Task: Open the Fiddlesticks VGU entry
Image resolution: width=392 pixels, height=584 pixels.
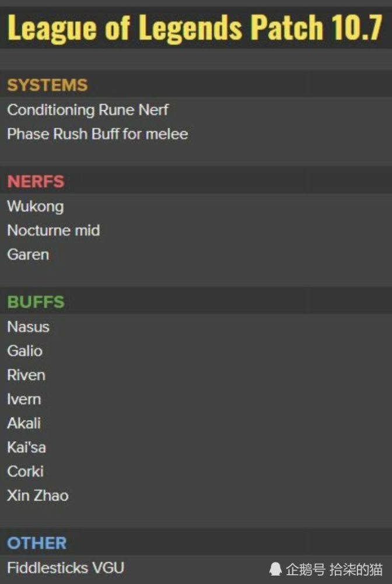Action: pos(66,568)
